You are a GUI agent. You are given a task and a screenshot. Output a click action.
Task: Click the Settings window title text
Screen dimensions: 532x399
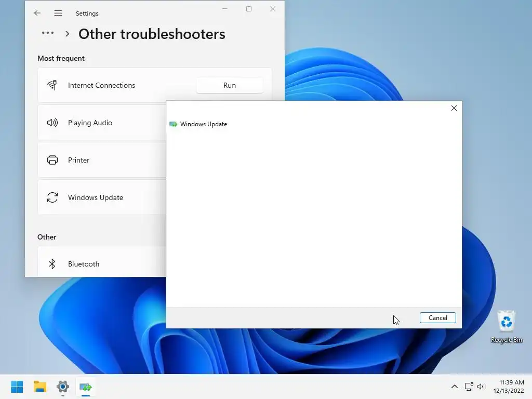point(87,14)
